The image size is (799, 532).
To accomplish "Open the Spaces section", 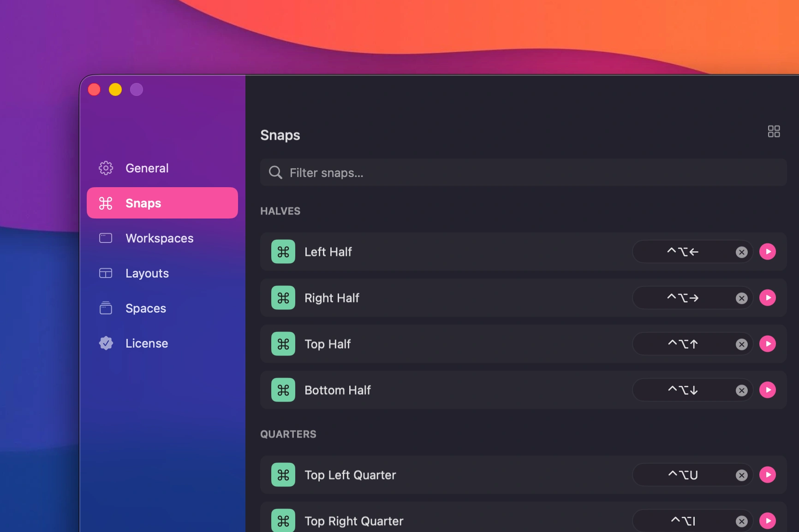I will pyautogui.click(x=162, y=308).
